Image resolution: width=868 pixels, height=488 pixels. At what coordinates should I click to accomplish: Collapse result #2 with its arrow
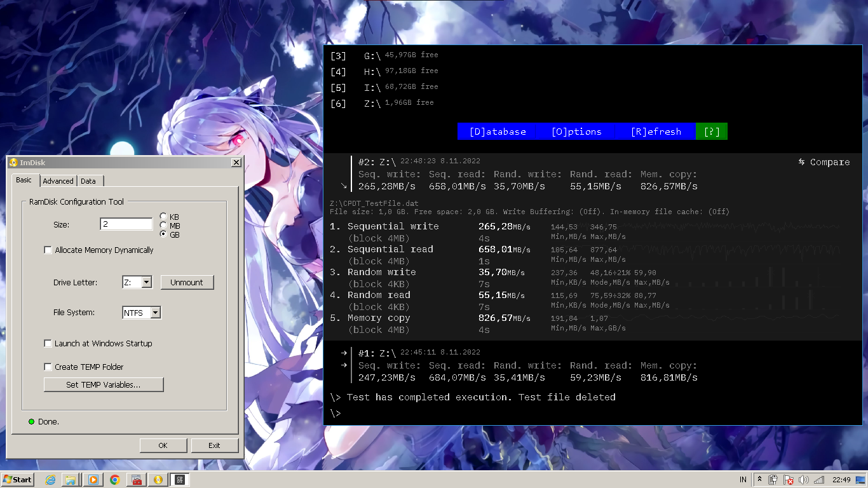[x=344, y=186]
